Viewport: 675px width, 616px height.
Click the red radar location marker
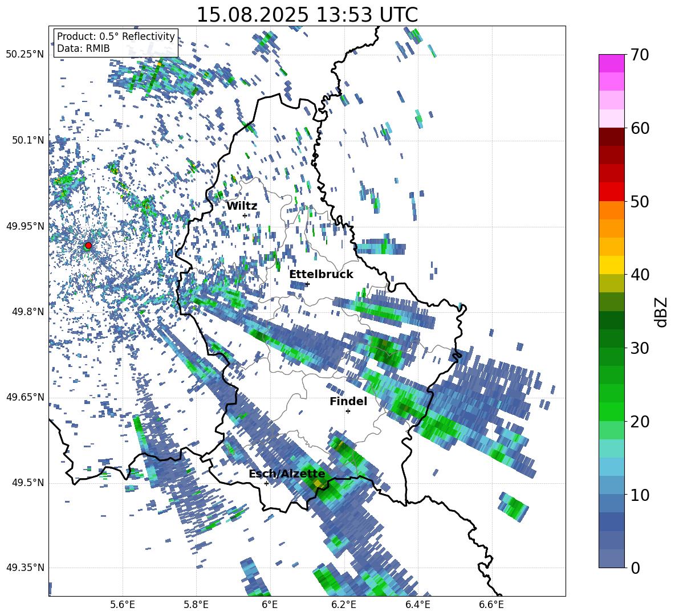click(88, 246)
